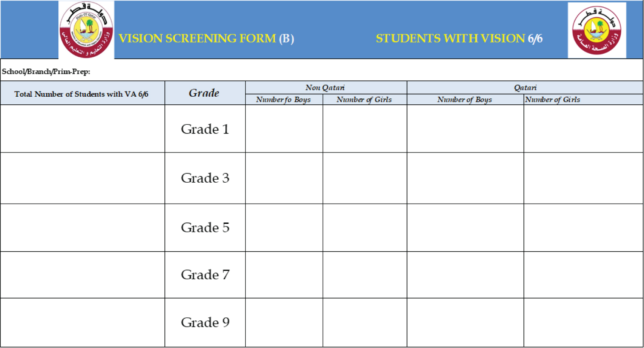The width and height of the screenshot is (644, 348).
Task: Click Grade 3 Non Qatari girls cell
Action: [365, 178]
